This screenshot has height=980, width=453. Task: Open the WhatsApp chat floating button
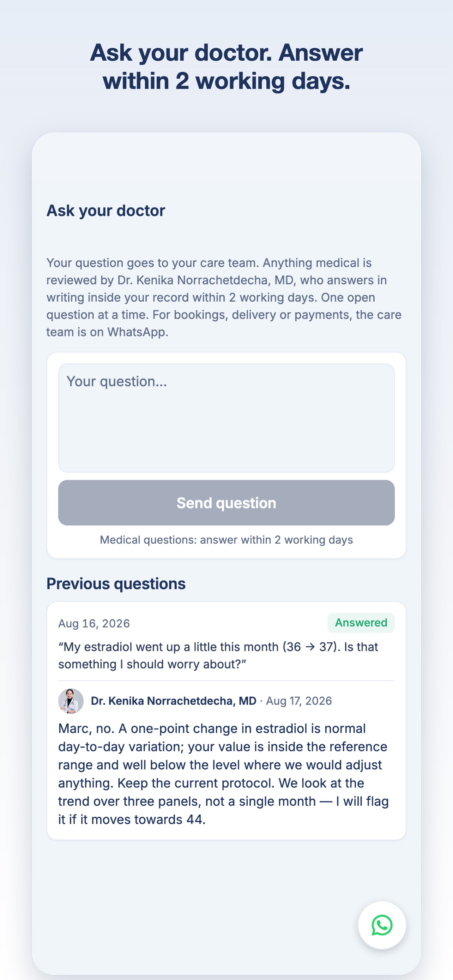pyautogui.click(x=382, y=925)
